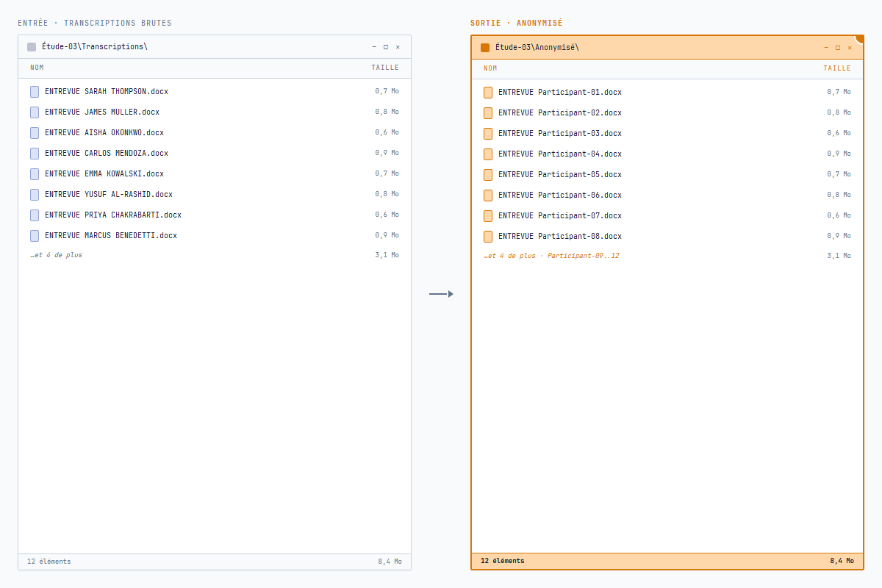The width and height of the screenshot is (882, 588).
Task: Click the gray folder icon of Transcriptions window
Action: pos(32,47)
